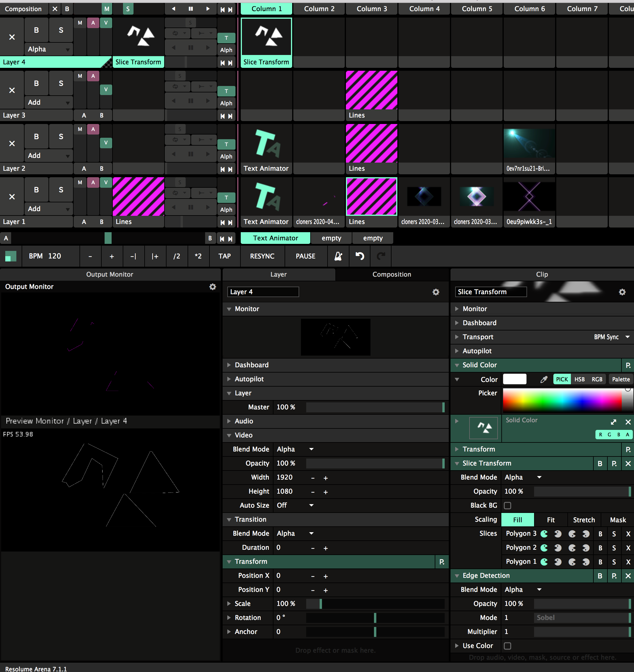Toggle Solo S on Layer 3
Screen dimensions: 634x672
tap(61, 84)
